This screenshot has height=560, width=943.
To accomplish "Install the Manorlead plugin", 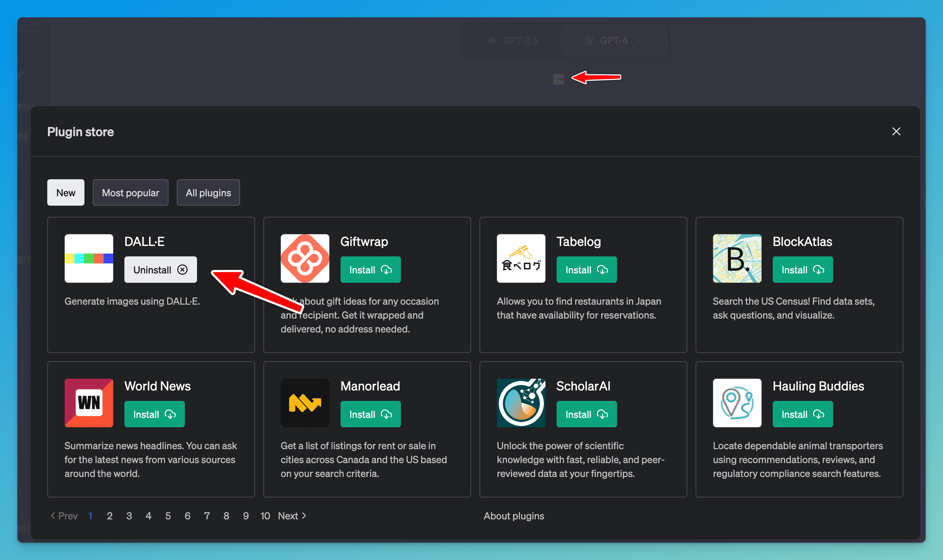I will pos(370,414).
